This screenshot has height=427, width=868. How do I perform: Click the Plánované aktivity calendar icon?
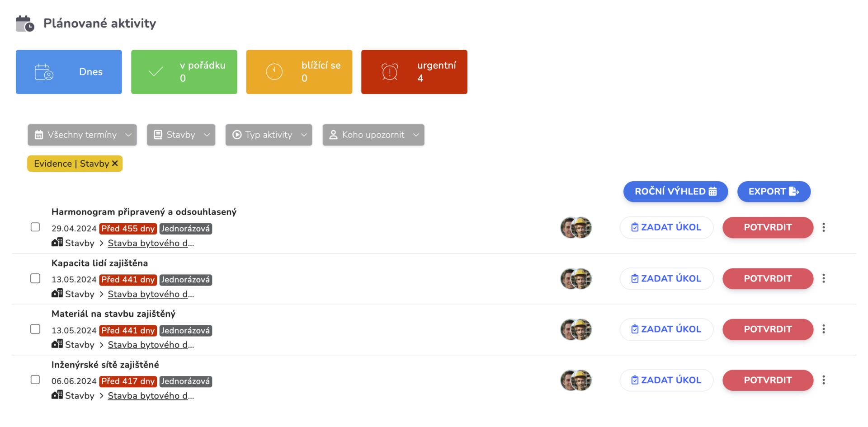pos(25,23)
